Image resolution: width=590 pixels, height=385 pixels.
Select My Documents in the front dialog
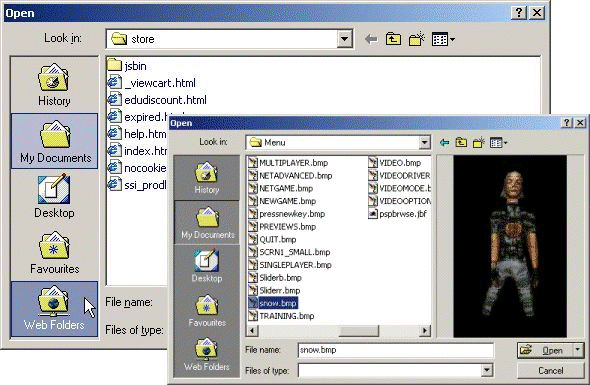point(207,222)
